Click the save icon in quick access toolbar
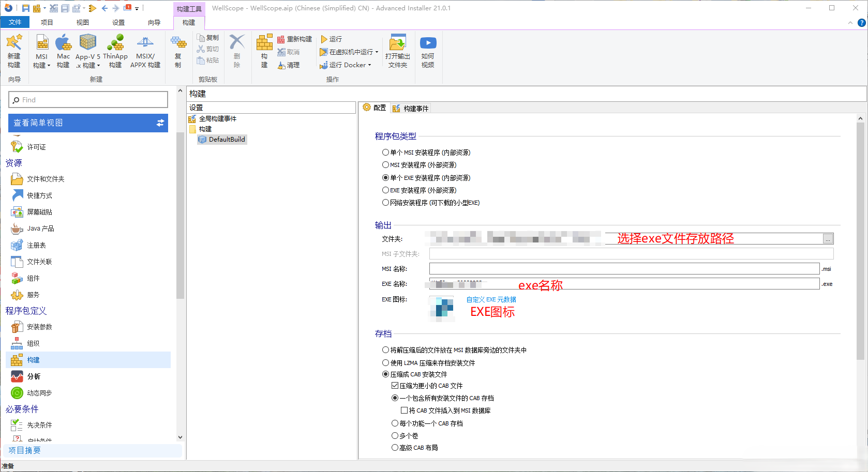The image size is (868, 472). click(x=25, y=8)
